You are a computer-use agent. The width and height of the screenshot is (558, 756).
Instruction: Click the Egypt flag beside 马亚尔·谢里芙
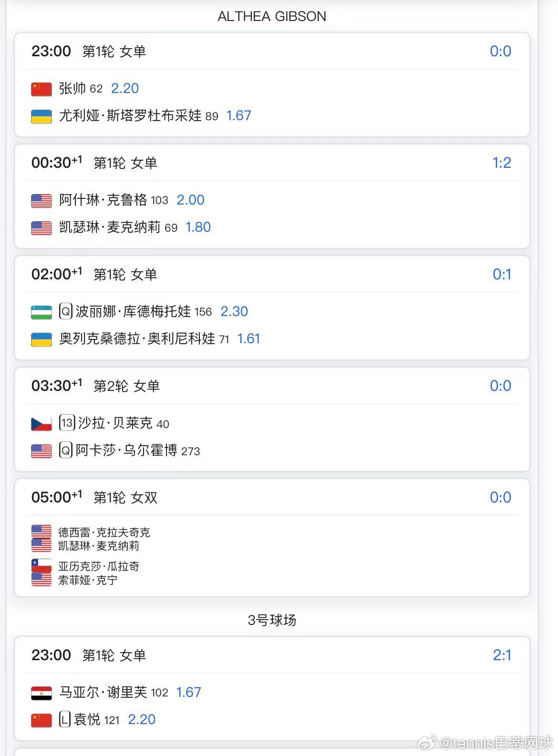tap(41, 693)
